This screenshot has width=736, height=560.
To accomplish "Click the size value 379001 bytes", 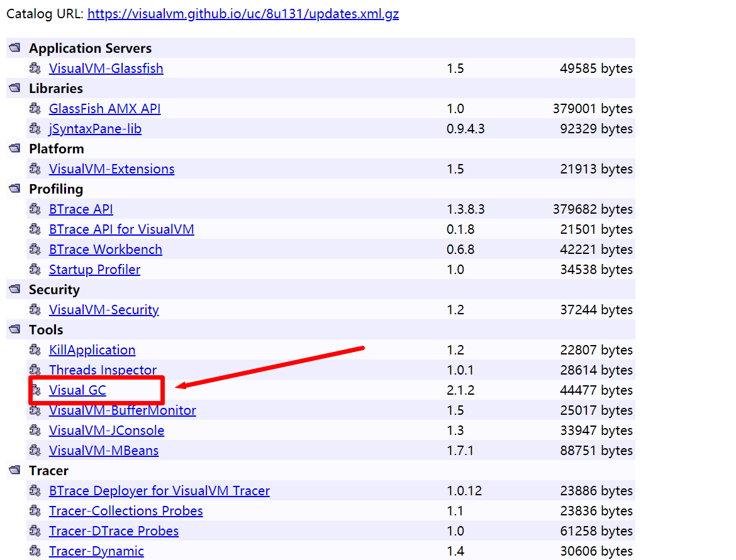I will click(x=593, y=109).
